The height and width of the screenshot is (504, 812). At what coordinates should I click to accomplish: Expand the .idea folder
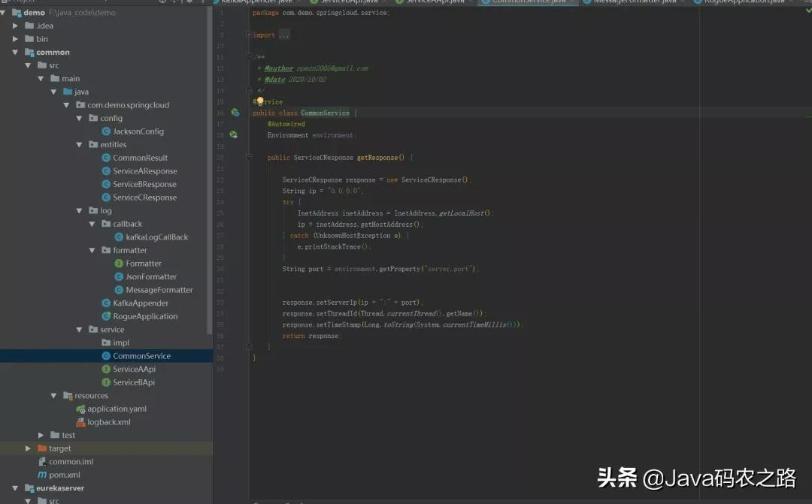[x=15, y=26]
